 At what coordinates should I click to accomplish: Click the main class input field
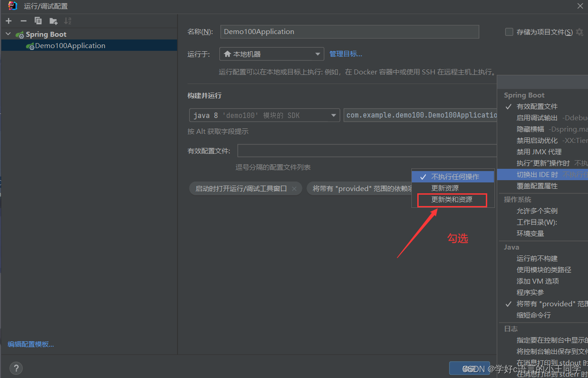pyautogui.click(x=420, y=115)
